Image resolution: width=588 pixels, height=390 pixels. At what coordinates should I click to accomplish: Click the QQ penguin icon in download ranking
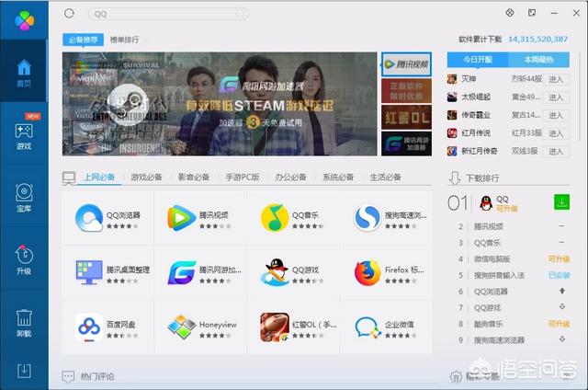pyautogui.click(x=486, y=203)
